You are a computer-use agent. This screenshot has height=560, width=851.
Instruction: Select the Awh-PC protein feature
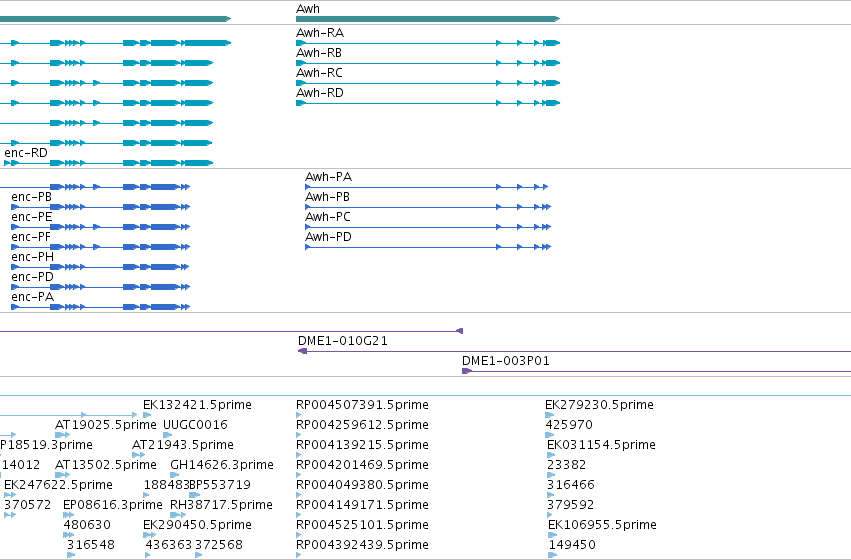pyautogui.click(x=428, y=227)
